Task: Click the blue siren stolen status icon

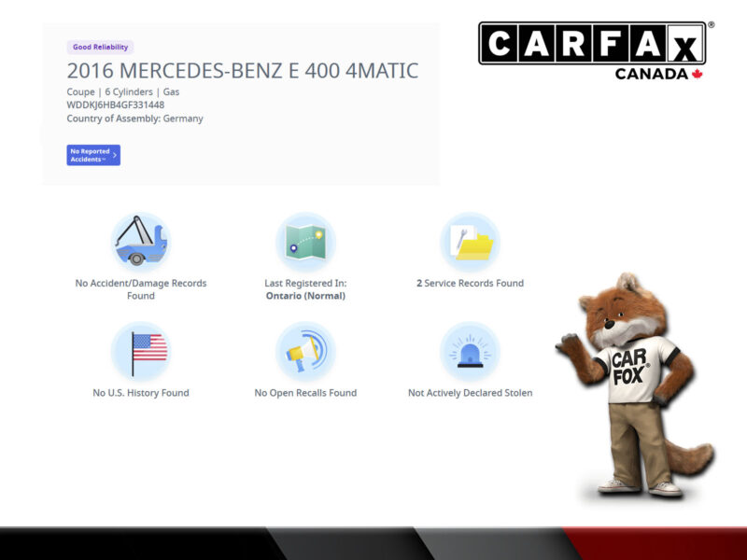Action: tap(471, 352)
